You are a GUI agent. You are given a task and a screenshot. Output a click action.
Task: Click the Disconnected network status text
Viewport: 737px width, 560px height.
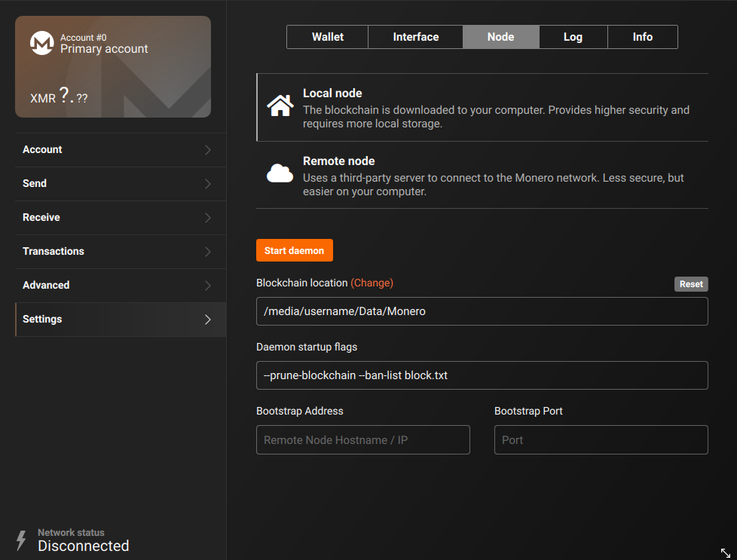[83, 546]
